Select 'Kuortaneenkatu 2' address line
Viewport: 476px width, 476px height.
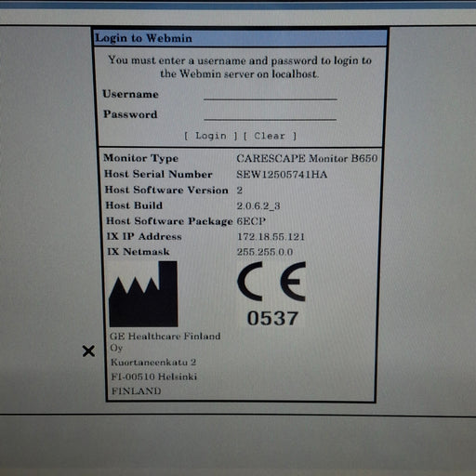(x=153, y=363)
